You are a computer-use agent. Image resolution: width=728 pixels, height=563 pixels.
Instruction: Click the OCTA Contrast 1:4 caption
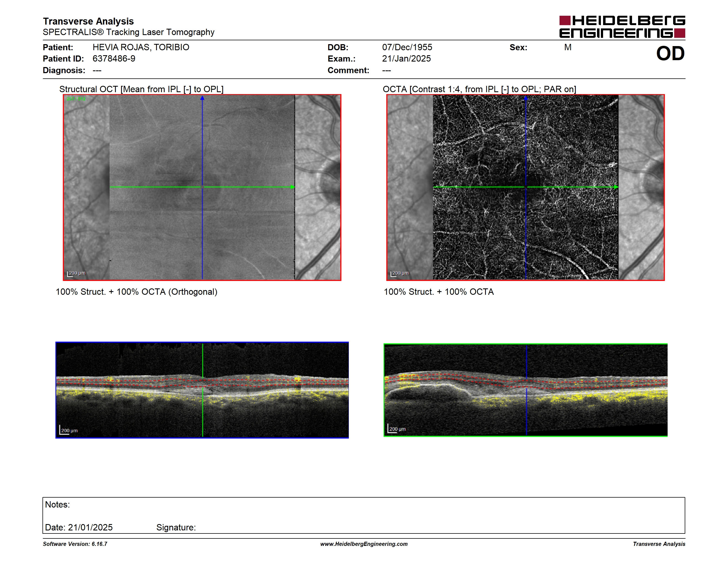point(479,89)
